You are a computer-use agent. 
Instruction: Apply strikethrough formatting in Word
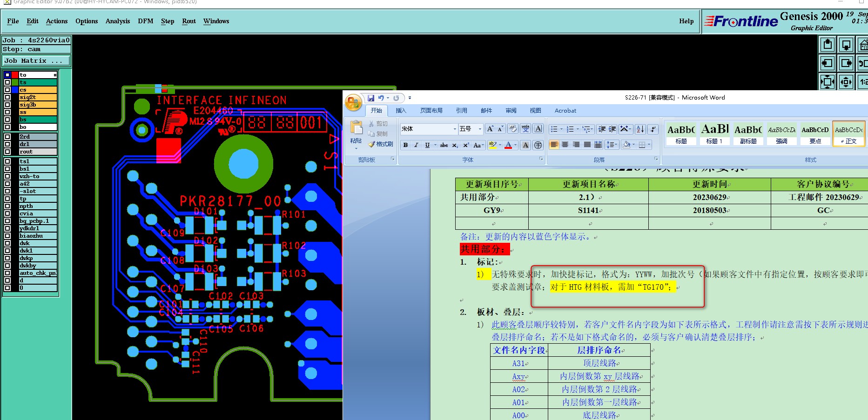(444, 145)
